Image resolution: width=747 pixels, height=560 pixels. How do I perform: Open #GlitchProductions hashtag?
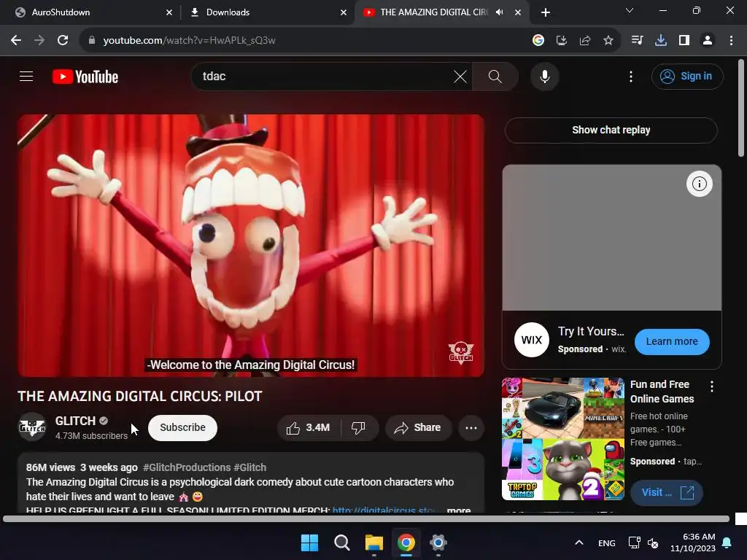tap(187, 467)
